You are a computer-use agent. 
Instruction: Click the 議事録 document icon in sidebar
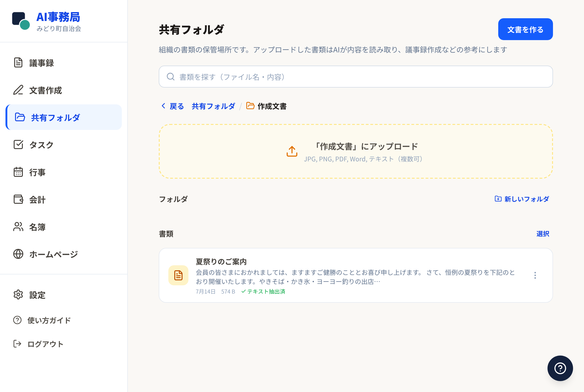[x=18, y=63]
